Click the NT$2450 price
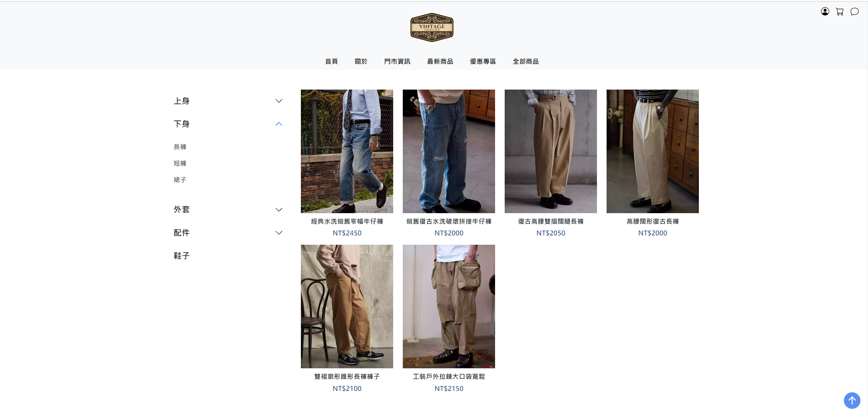The width and height of the screenshot is (868, 416). [347, 233]
